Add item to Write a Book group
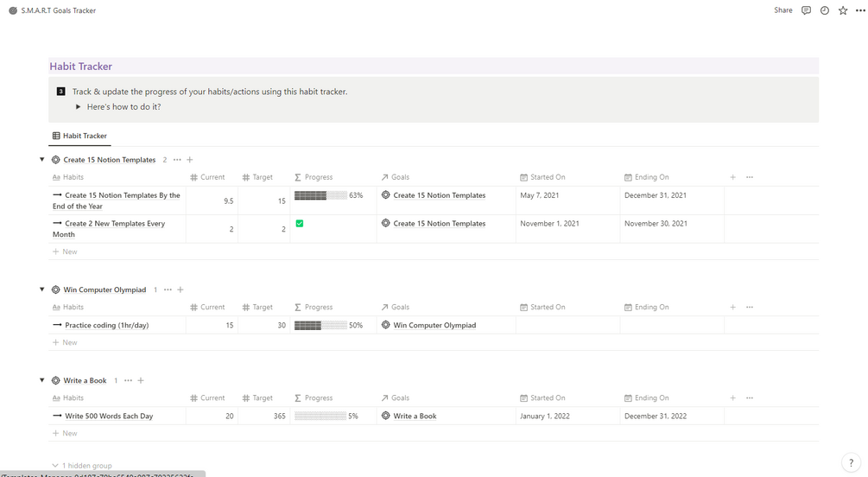The height and width of the screenshot is (477, 868). click(141, 380)
